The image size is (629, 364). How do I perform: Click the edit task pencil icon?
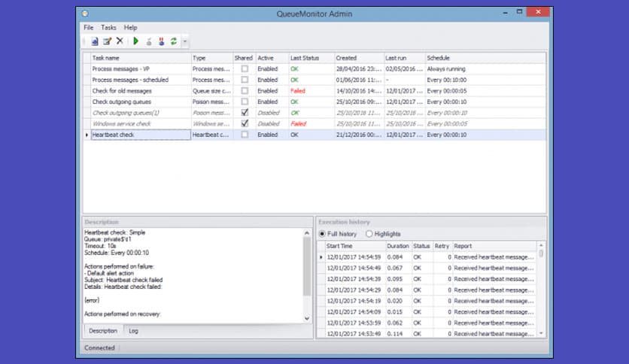[x=107, y=41]
